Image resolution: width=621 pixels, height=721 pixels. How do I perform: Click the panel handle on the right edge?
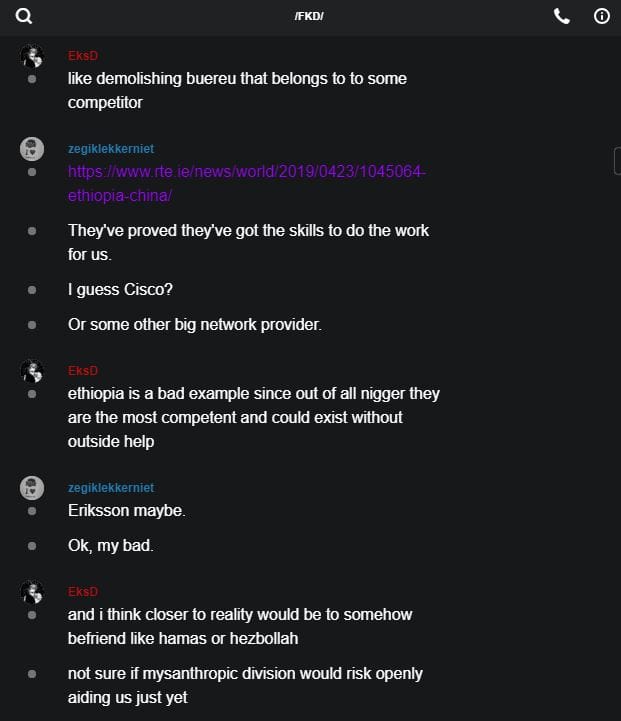[617, 160]
